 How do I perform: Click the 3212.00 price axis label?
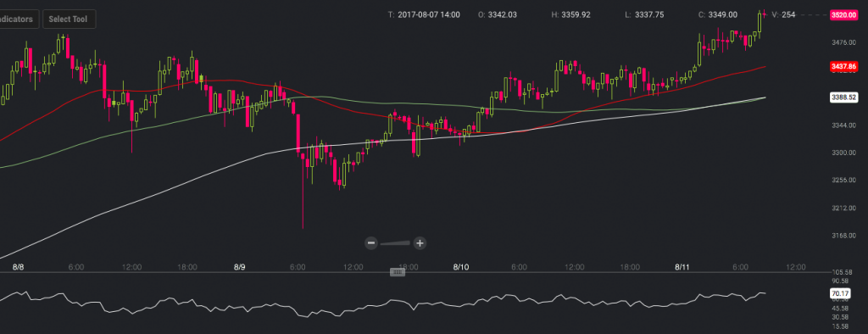coord(843,209)
